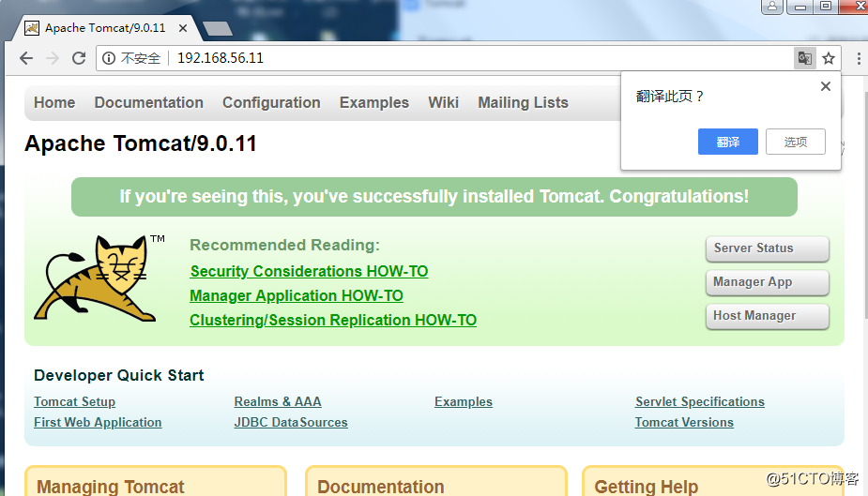This screenshot has height=496, width=868.
Task: Open the Host Manager button
Action: pos(768,316)
